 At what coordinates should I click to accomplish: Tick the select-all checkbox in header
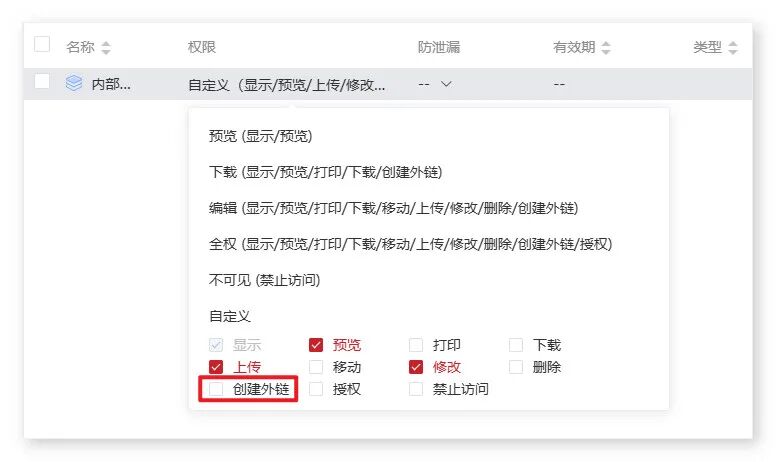point(42,45)
